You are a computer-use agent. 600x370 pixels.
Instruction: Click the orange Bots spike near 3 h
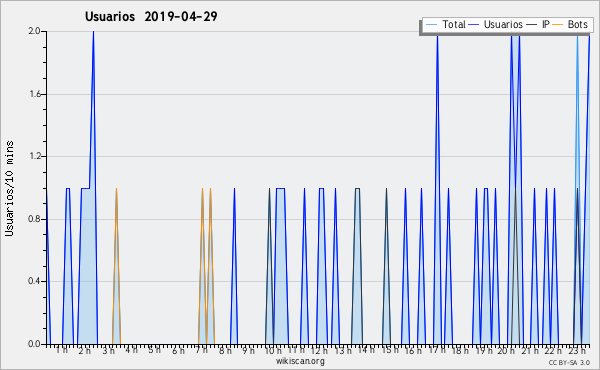point(116,266)
